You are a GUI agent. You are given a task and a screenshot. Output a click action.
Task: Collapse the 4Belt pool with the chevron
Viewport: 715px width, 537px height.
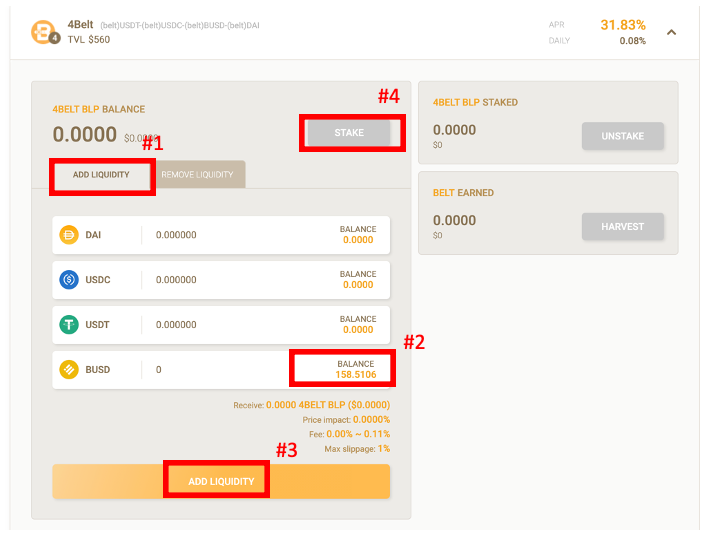[671, 32]
